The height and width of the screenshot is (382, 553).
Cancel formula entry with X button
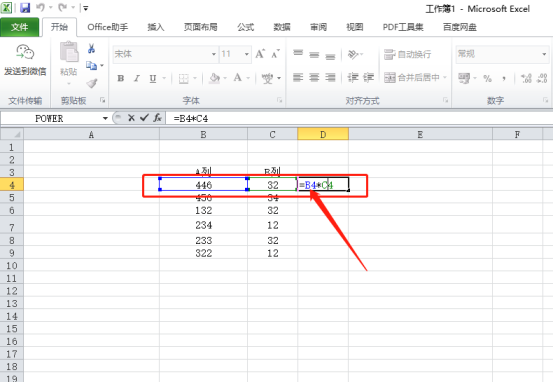(131, 118)
